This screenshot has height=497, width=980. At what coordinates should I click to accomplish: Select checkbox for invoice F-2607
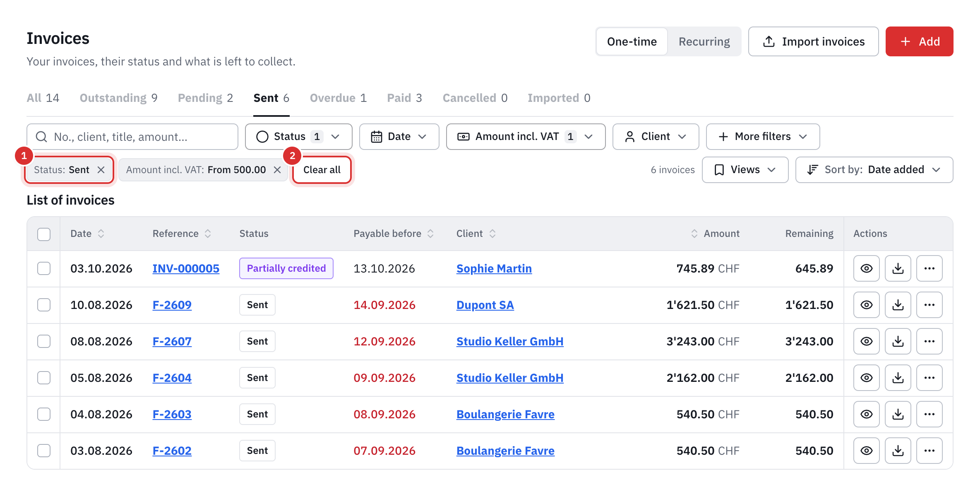pyautogui.click(x=44, y=341)
